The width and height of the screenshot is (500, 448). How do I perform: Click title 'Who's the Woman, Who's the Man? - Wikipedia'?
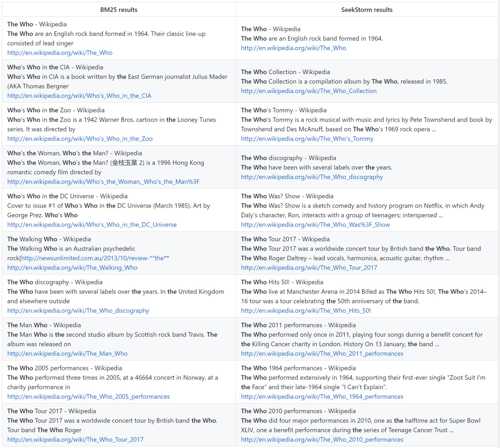[74, 153]
